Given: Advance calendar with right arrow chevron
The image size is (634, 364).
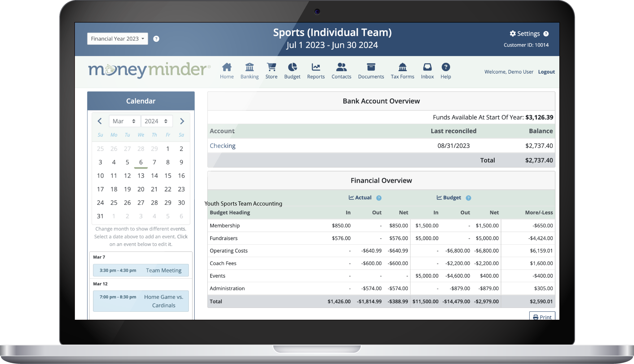Looking at the screenshot, I should pyautogui.click(x=182, y=121).
